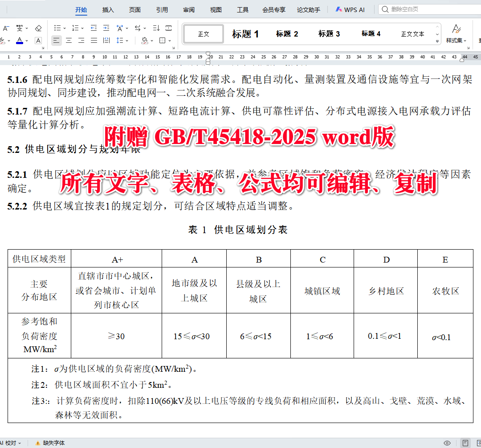The image size is (481, 448).
Task: Click the decrease indent icon
Action: click(x=94, y=28)
